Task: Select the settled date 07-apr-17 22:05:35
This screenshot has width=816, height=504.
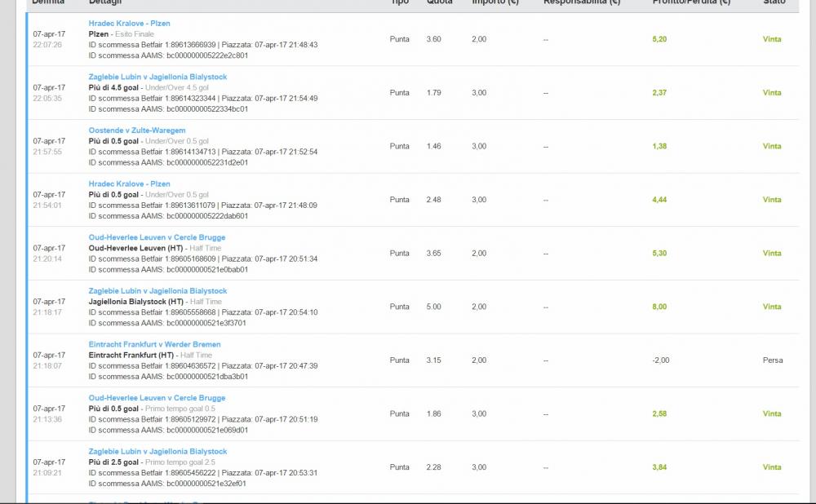Action: click(x=49, y=93)
